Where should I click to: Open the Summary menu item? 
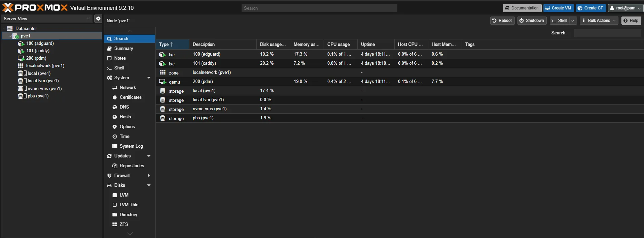pos(129,49)
